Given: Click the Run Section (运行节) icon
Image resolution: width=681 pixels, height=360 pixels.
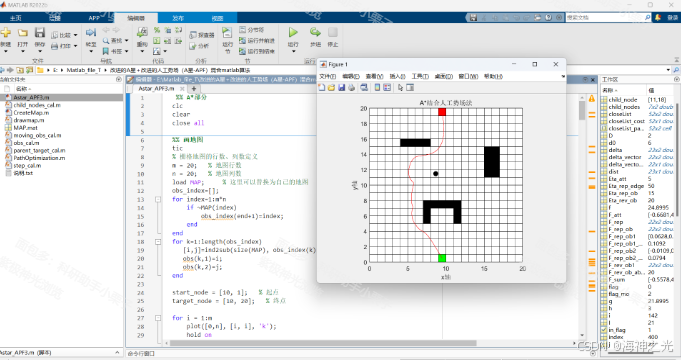Looking at the screenshot, I should [x=227, y=32].
